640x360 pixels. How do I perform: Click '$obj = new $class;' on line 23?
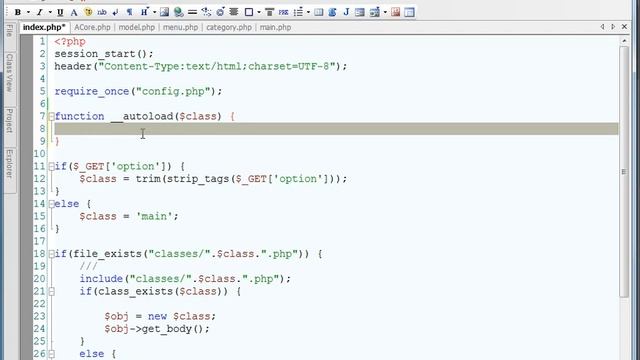(160, 316)
